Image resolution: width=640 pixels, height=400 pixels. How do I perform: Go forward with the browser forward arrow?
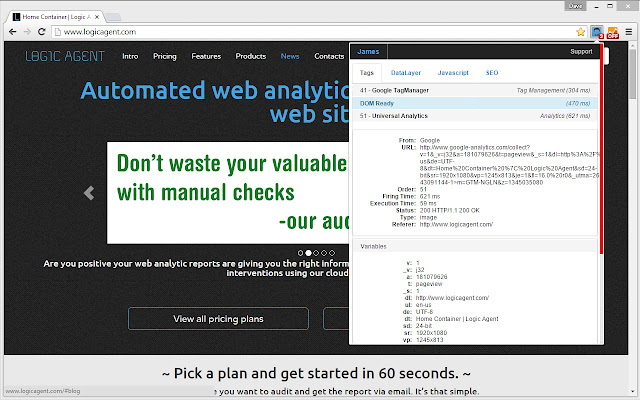[27, 32]
